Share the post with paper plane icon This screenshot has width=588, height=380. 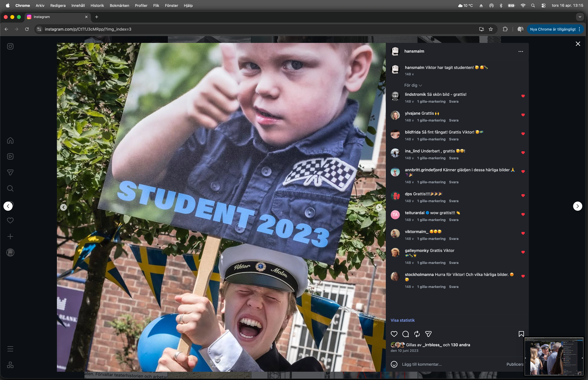pos(428,334)
